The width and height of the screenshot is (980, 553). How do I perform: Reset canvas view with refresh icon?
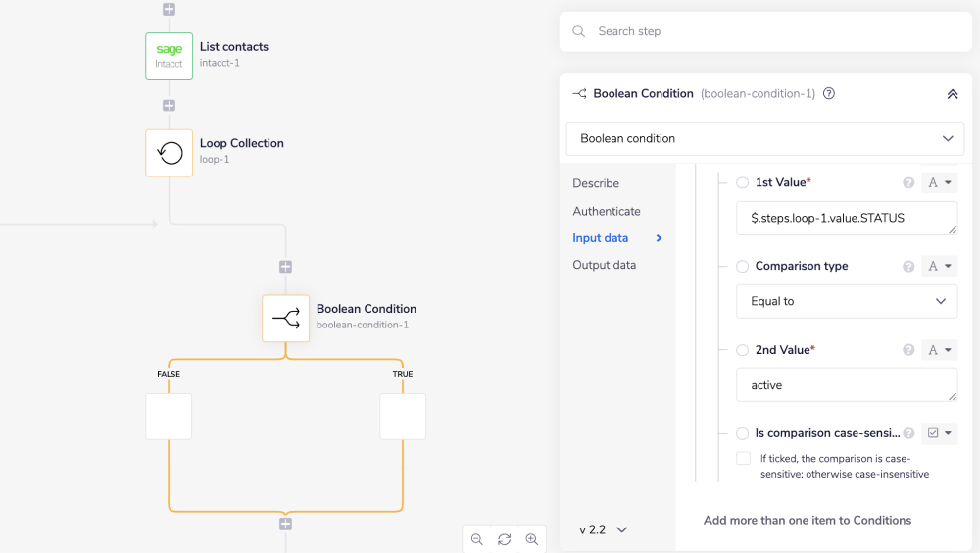pyautogui.click(x=504, y=539)
